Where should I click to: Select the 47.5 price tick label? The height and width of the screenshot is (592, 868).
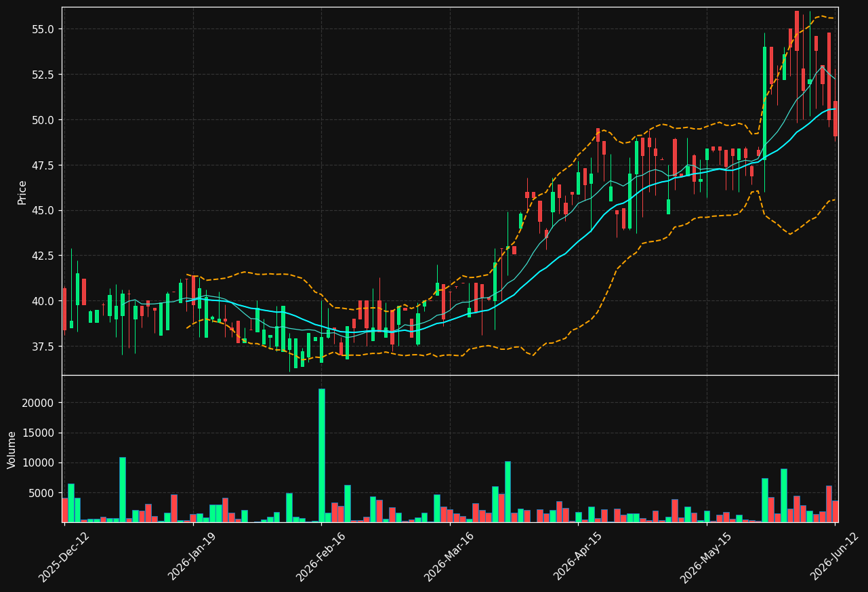pos(43,165)
